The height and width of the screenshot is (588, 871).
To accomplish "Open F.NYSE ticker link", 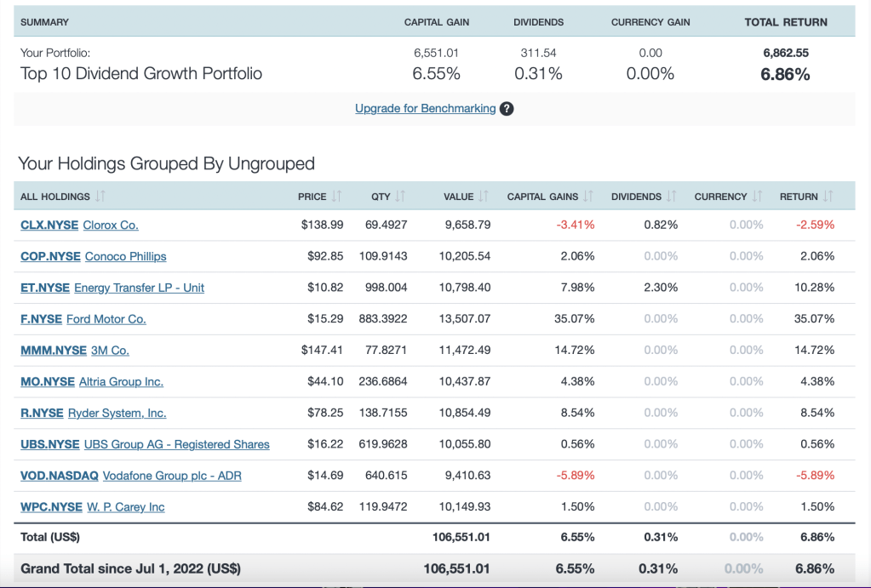I will 41,319.
